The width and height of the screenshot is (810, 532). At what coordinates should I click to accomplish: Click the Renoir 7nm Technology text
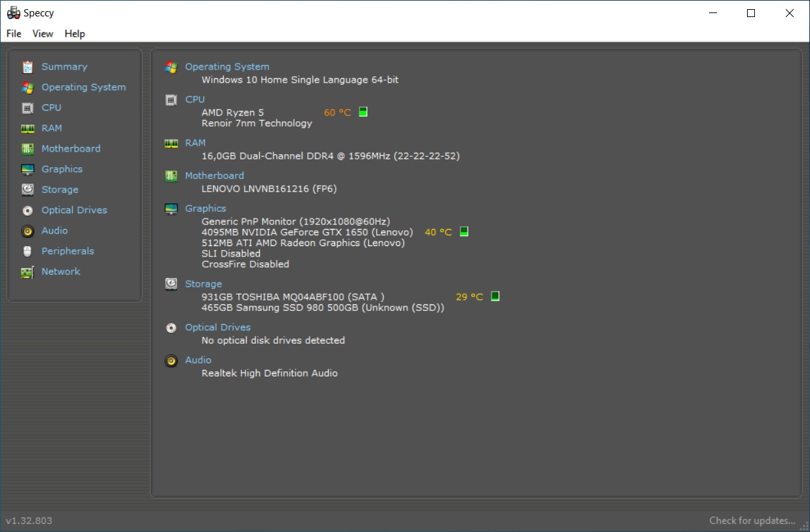point(257,123)
